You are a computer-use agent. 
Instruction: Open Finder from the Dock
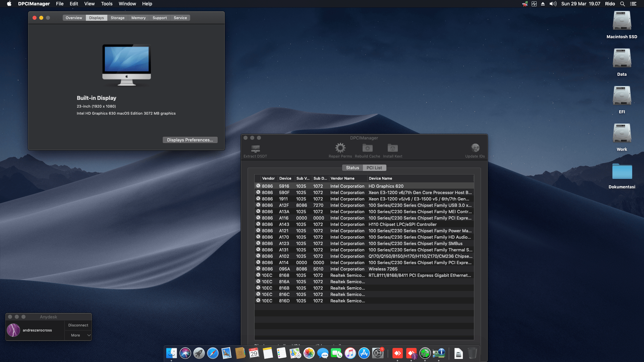pyautogui.click(x=171, y=353)
